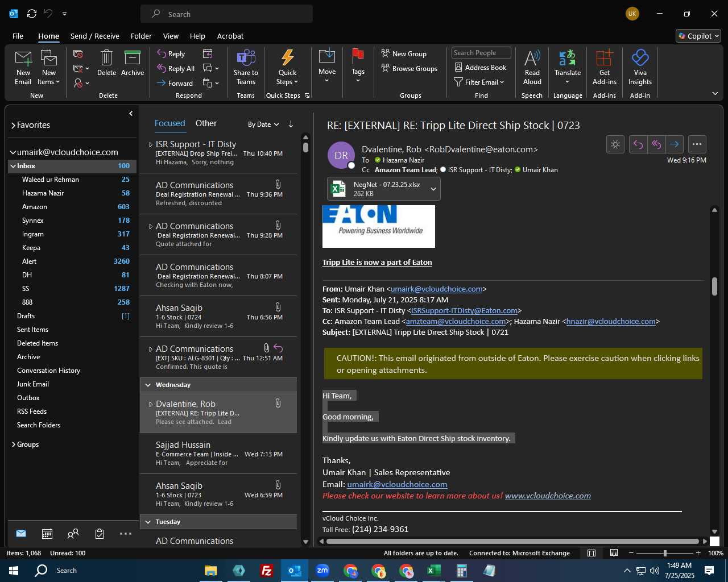Switch to Other inbox
This screenshot has height=582, width=728.
tap(206, 123)
